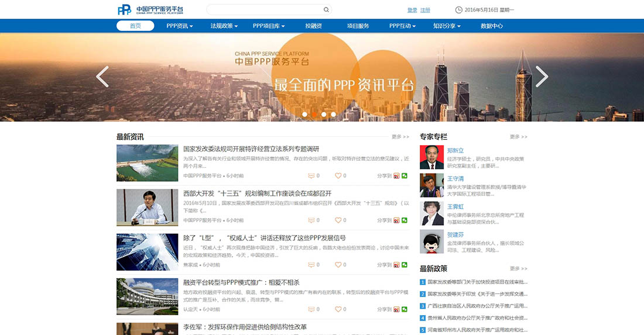644x335 pixels.
Task: Select the 首页 navigation tab
Action: coord(135,26)
